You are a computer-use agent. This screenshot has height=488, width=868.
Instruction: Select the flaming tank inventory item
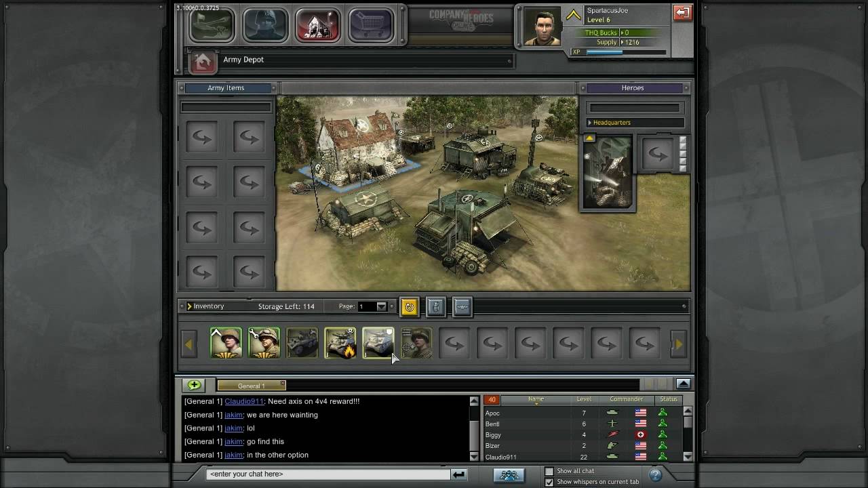coord(340,343)
